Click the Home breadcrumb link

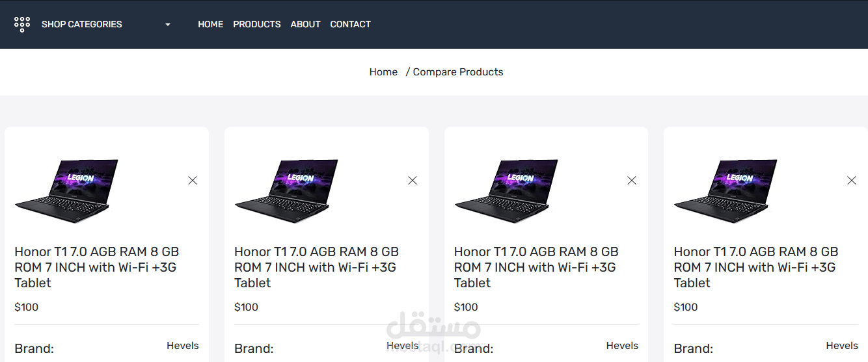click(x=383, y=72)
